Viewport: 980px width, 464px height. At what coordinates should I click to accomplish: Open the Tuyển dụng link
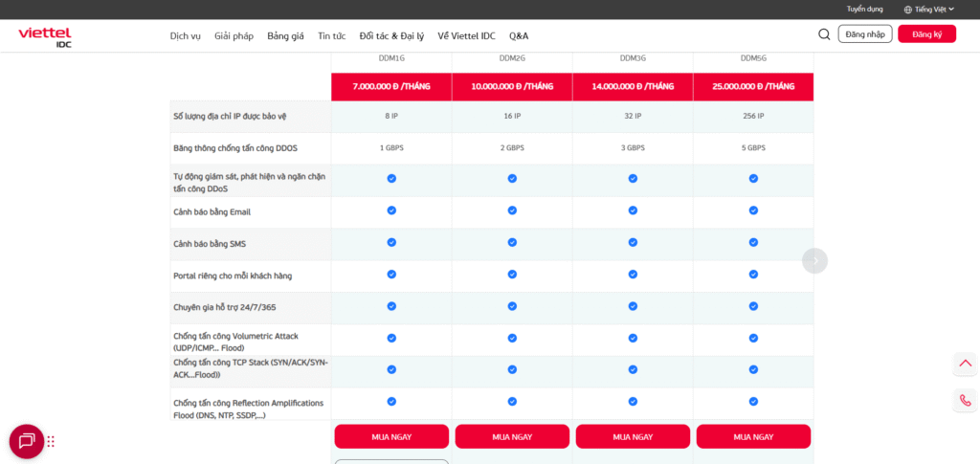864,9
